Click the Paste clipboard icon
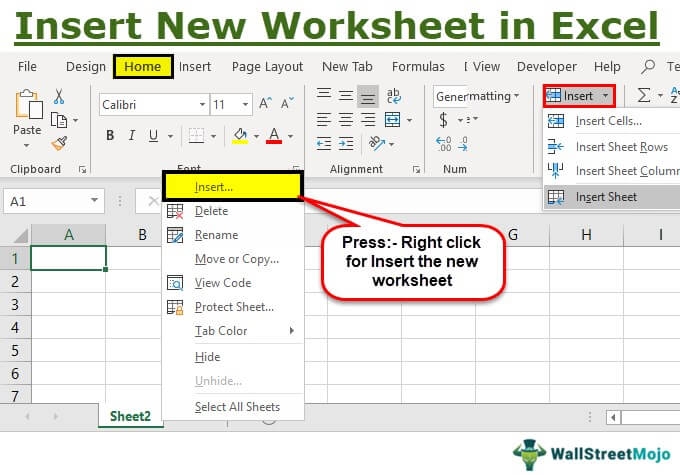 click(x=27, y=104)
